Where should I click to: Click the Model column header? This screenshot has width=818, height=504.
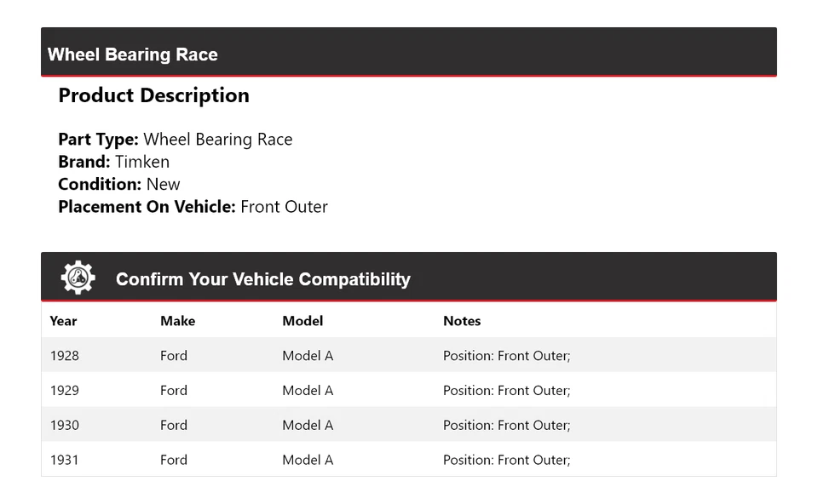[x=302, y=321]
